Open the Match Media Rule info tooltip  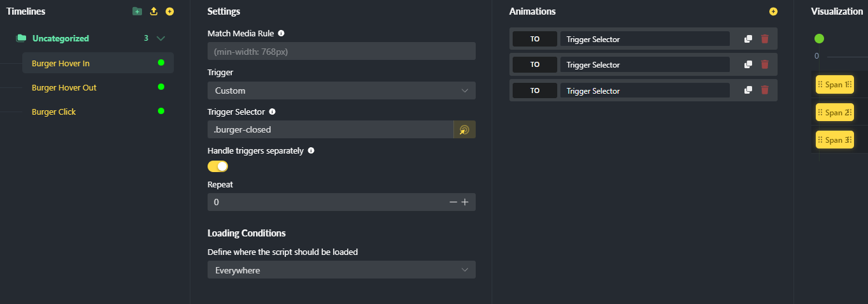coord(281,33)
